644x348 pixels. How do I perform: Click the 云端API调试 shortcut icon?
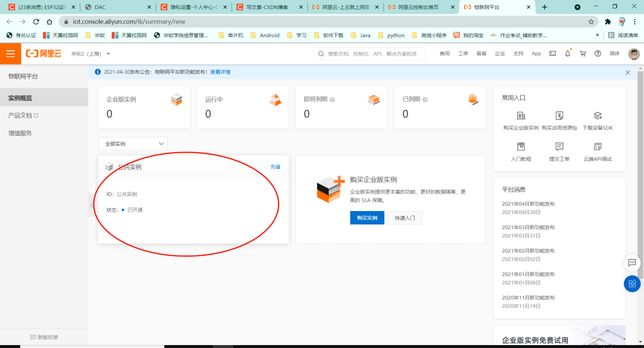(x=598, y=147)
